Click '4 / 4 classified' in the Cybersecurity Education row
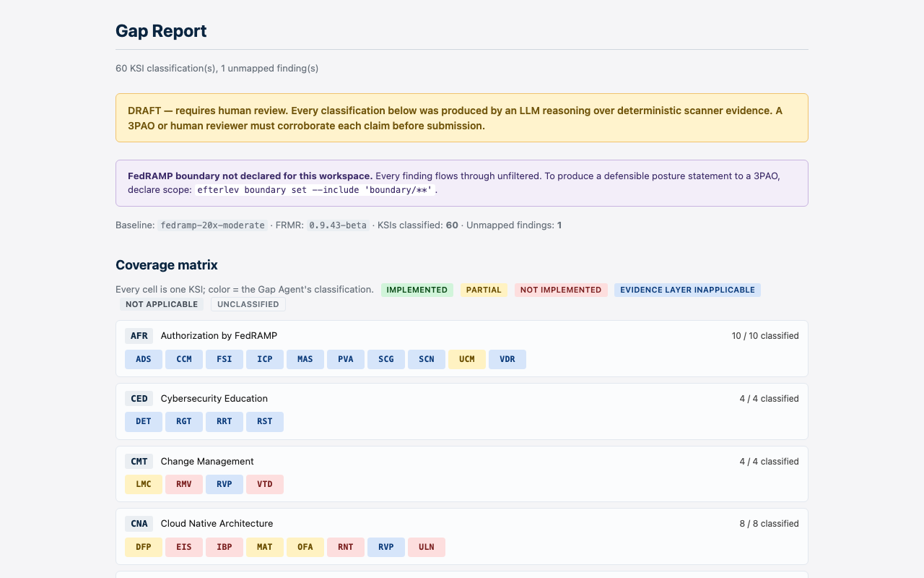 point(769,399)
